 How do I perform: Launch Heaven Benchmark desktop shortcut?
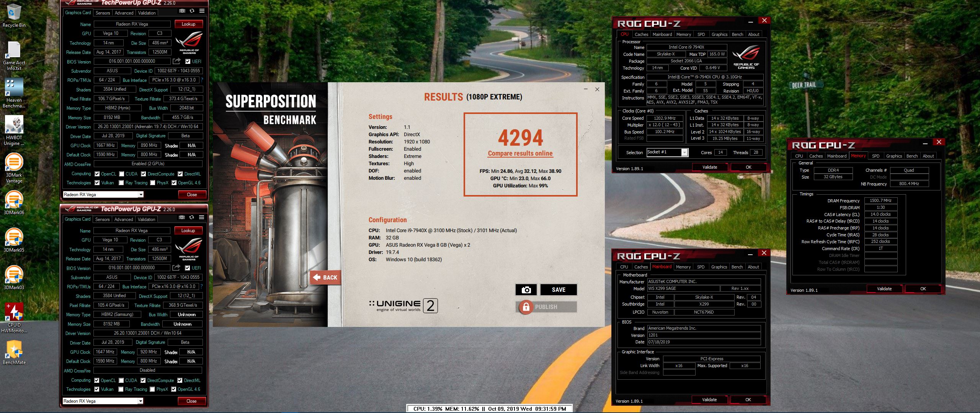(14, 94)
